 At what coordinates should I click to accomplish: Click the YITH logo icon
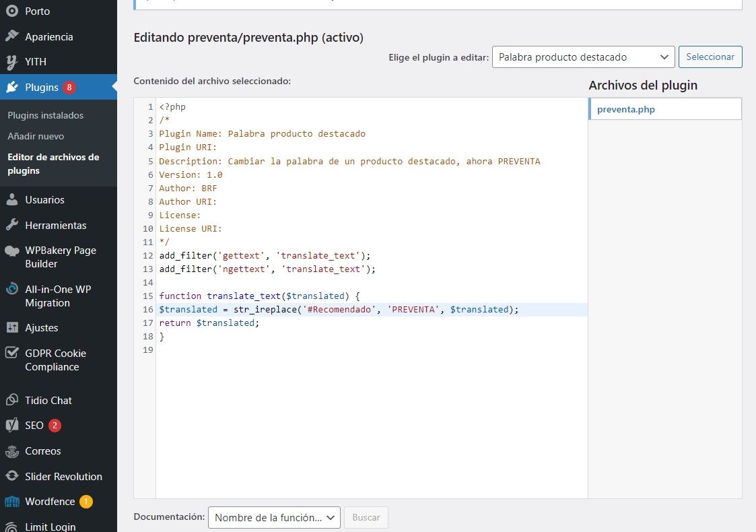pyautogui.click(x=12, y=62)
